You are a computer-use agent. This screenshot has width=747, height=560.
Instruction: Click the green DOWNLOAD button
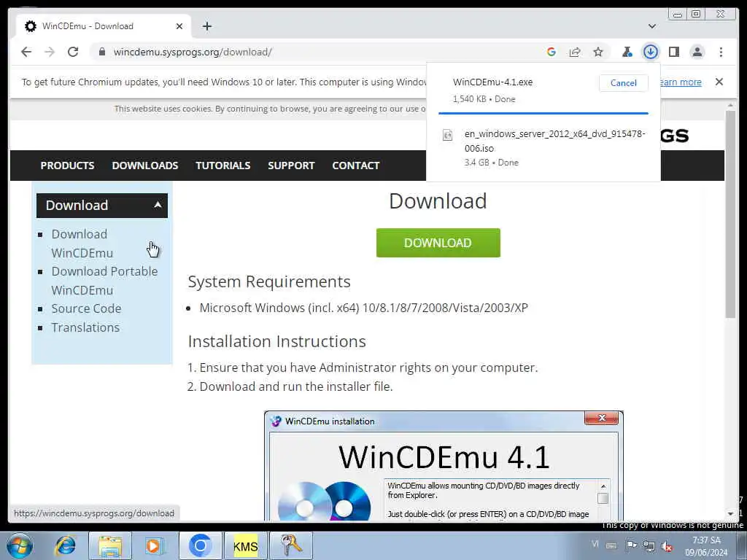(x=438, y=243)
